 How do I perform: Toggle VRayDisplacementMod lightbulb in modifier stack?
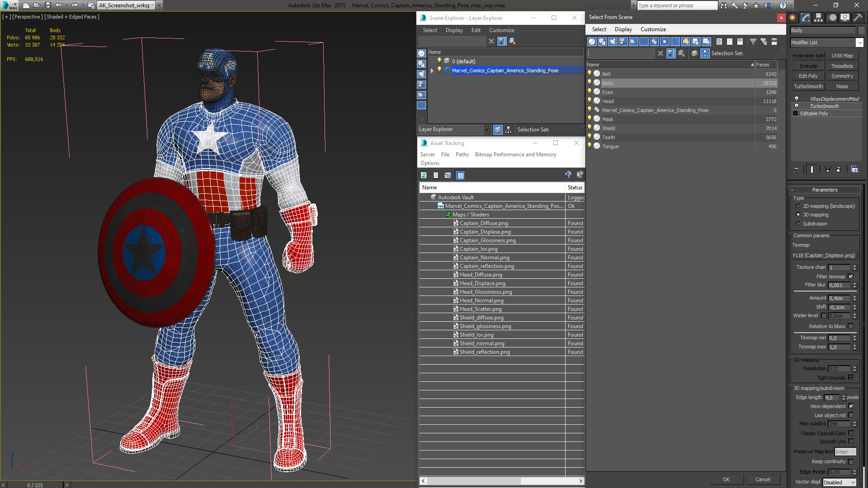(796, 99)
